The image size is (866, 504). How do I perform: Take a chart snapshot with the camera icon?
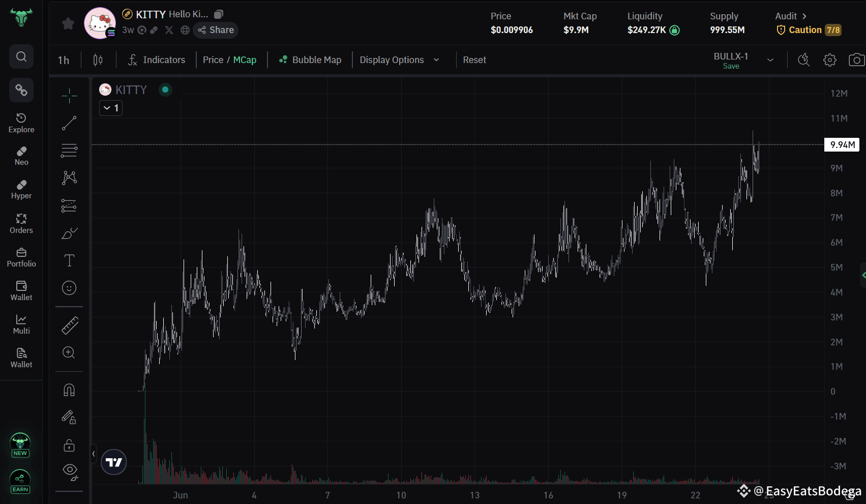point(856,60)
